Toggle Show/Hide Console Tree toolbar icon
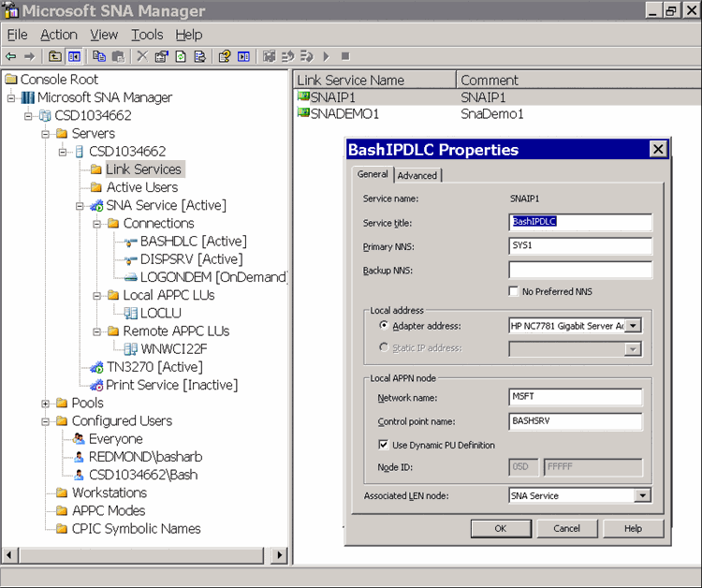Image resolution: width=702 pixels, height=588 pixels. click(x=74, y=56)
